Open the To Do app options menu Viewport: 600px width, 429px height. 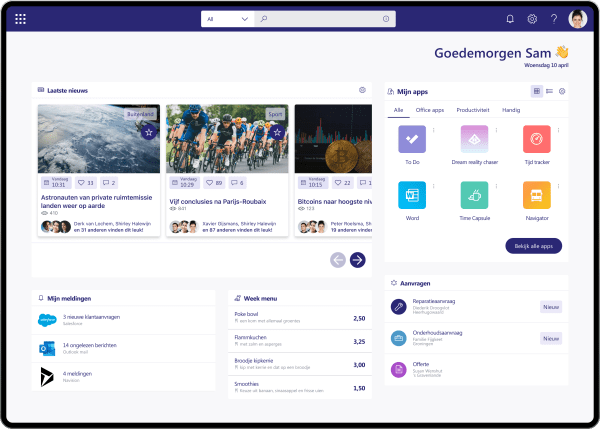pos(432,130)
